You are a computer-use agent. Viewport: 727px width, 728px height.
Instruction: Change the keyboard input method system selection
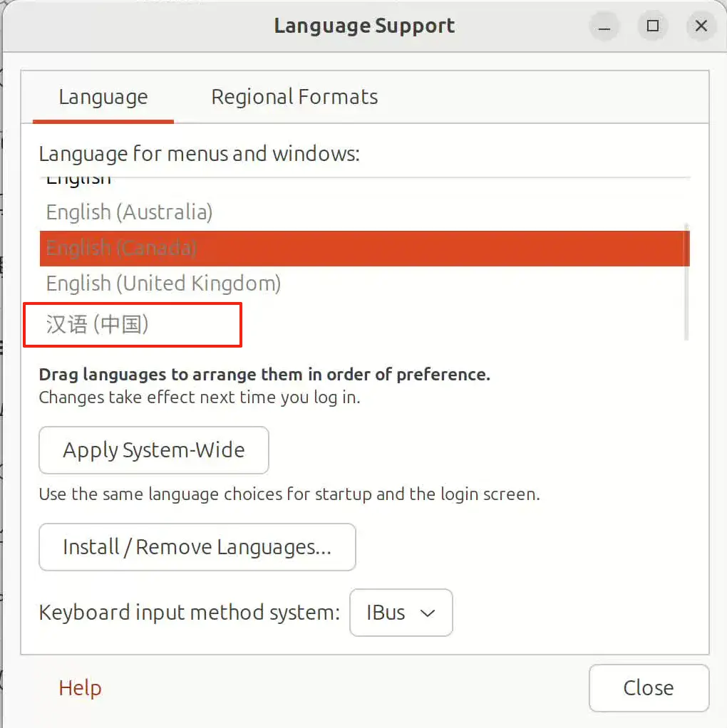click(x=401, y=613)
